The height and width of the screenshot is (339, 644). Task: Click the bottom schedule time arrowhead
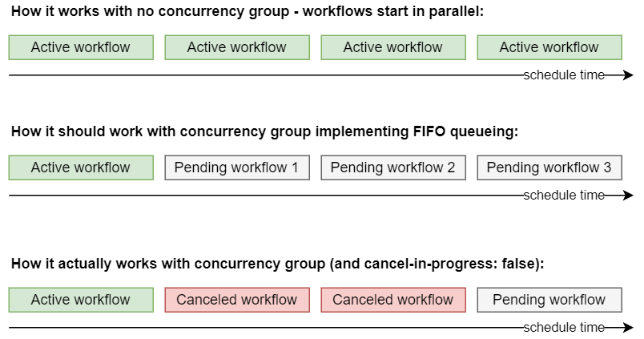(629, 328)
